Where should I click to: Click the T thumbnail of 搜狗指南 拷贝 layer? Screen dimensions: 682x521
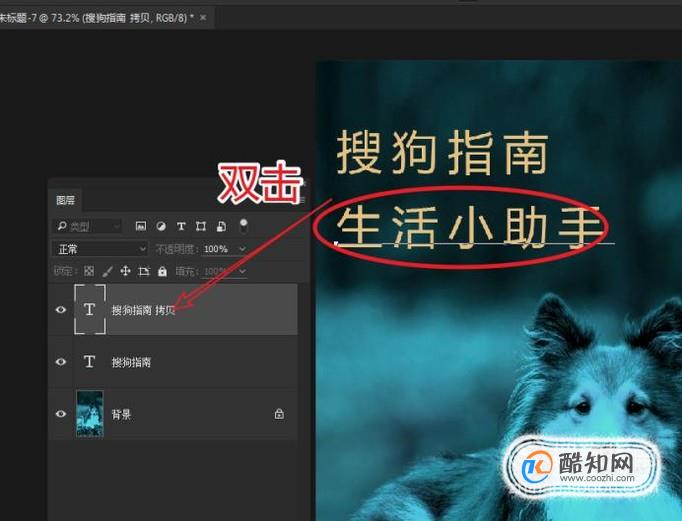(x=90, y=309)
